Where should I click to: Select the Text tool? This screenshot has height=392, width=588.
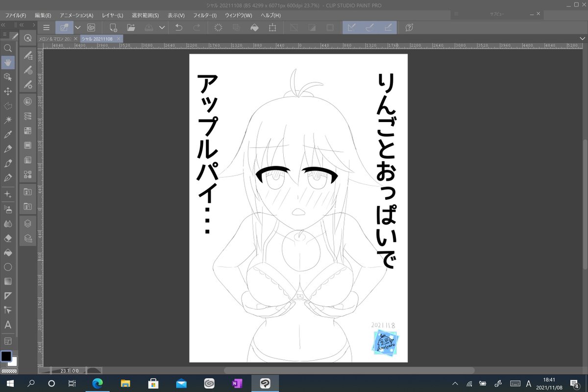(8, 324)
